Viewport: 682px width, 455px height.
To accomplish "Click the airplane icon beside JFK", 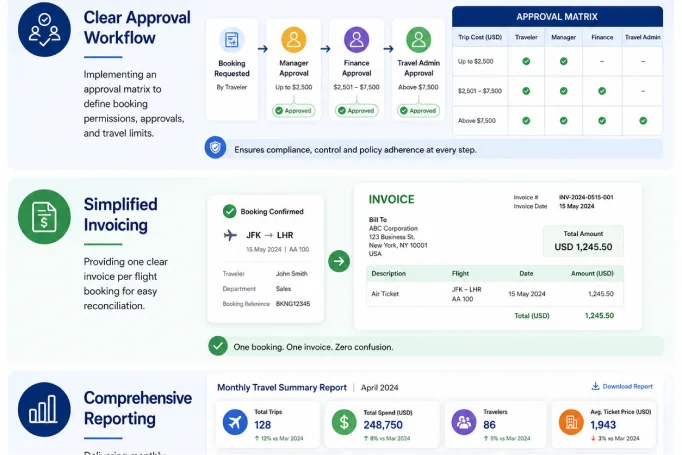I will coord(230,235).
